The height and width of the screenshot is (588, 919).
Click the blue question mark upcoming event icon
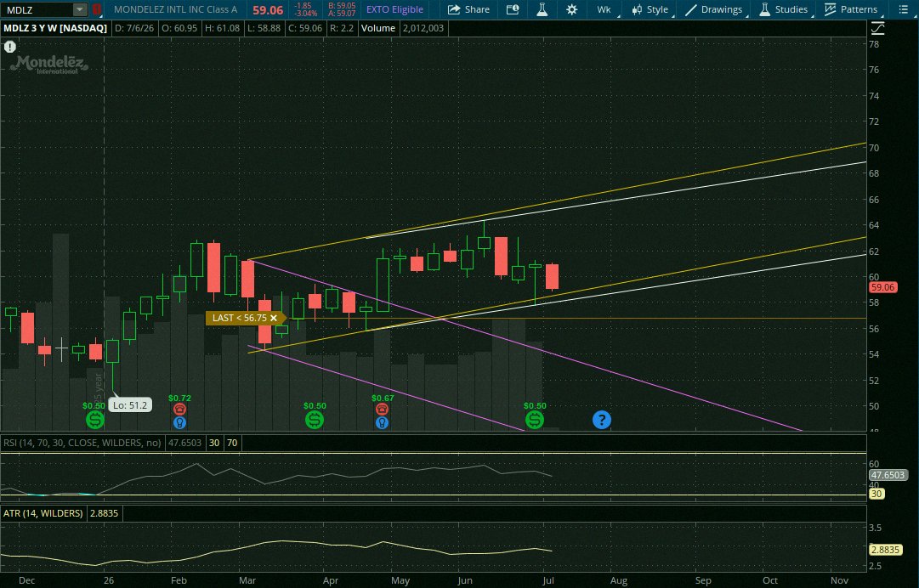coord(602,419)
